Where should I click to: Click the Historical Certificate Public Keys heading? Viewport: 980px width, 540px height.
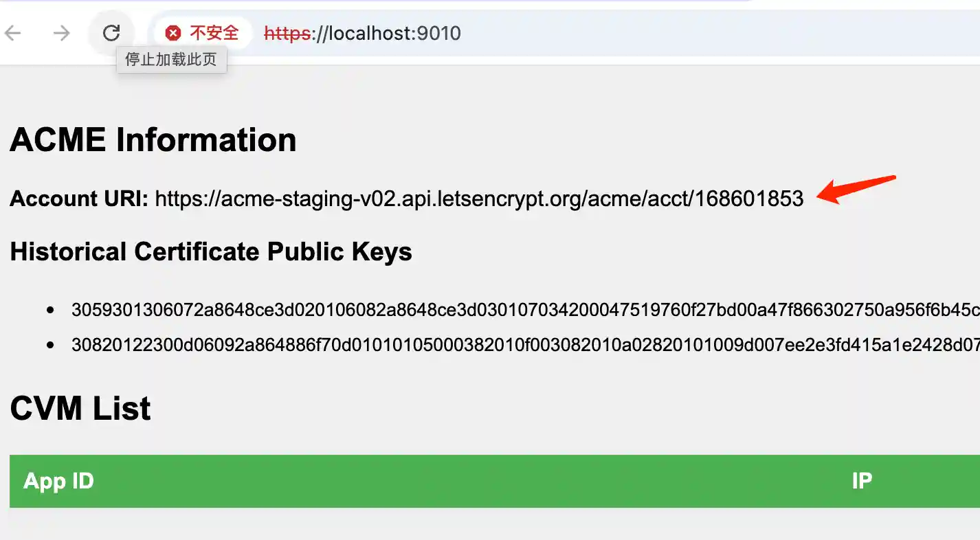(210, 251)
